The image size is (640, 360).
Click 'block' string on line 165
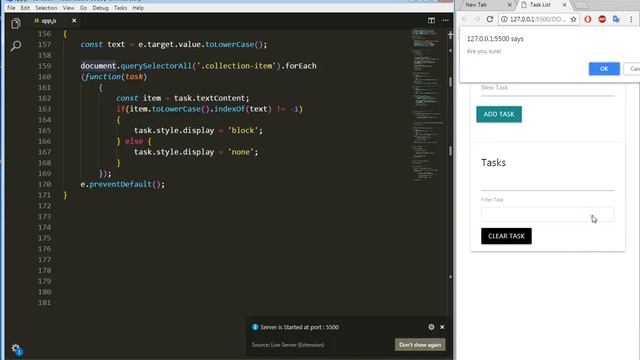[244, 131]
